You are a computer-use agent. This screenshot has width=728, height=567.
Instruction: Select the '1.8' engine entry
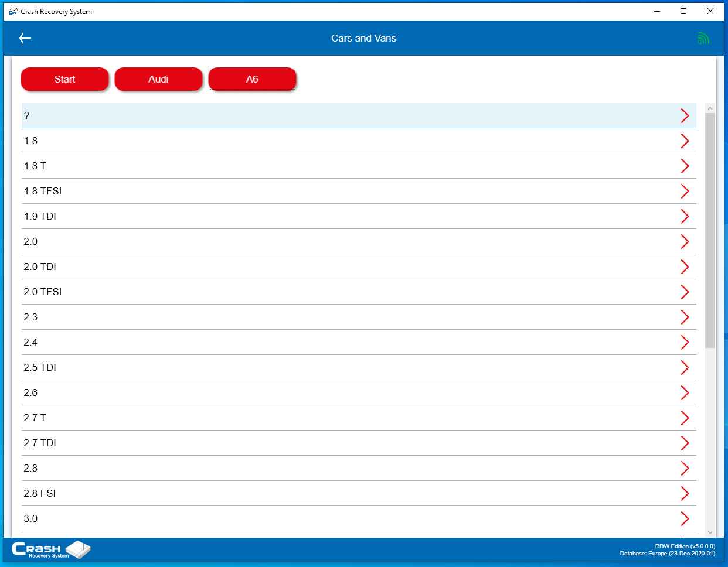[x=359, y=141]
